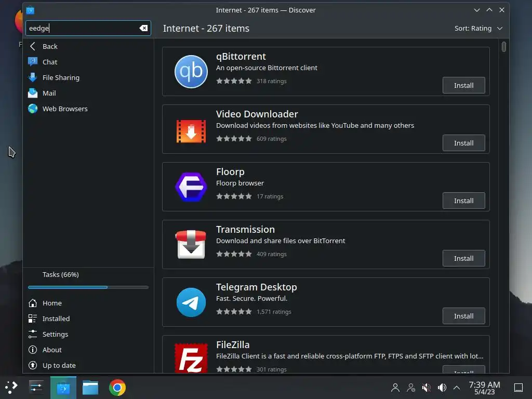This screenshot has height=399, width=532.
Task: Click the Floorp app icon
Action: (191, 187)
